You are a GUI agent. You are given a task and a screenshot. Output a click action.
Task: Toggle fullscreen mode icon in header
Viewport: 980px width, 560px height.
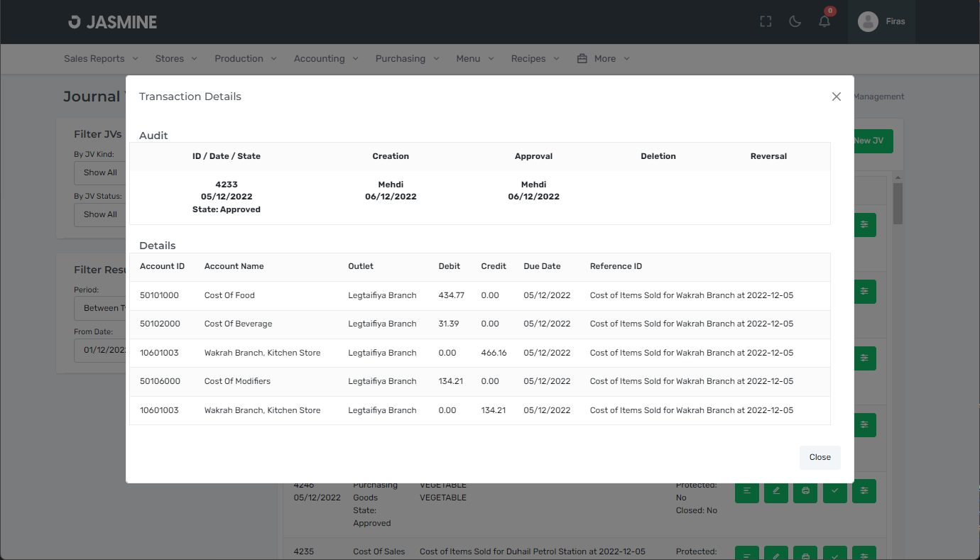point(766,21)
